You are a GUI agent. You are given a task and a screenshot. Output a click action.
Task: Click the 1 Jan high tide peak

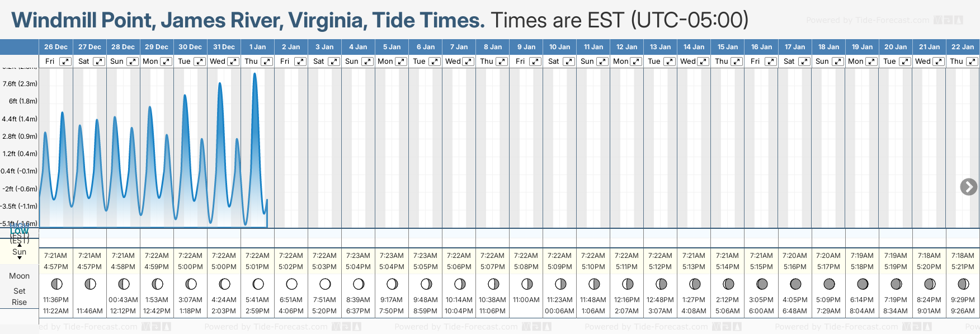(255, 74)
